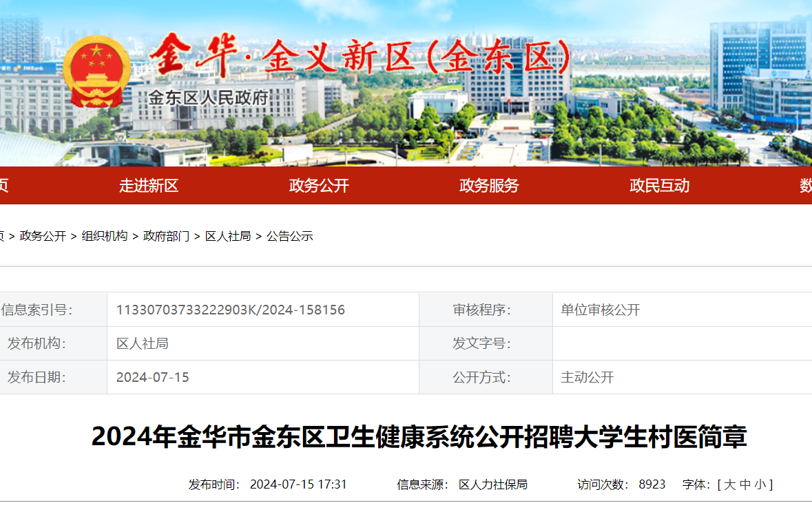Click the 区人社局 publishing agency cell
This screenshot has height=514, width=812.
pos(263,344)
